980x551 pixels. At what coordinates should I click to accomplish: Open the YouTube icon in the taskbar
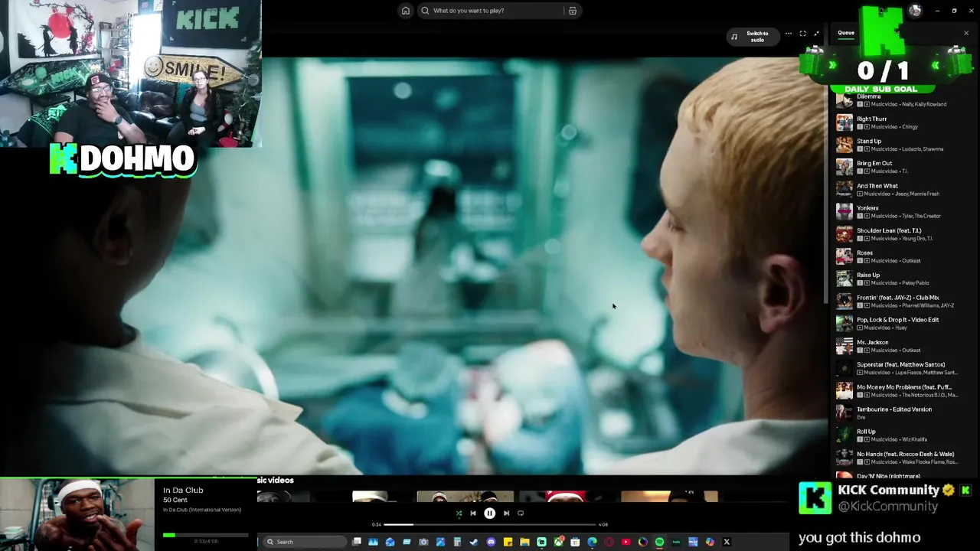point(626,542)
